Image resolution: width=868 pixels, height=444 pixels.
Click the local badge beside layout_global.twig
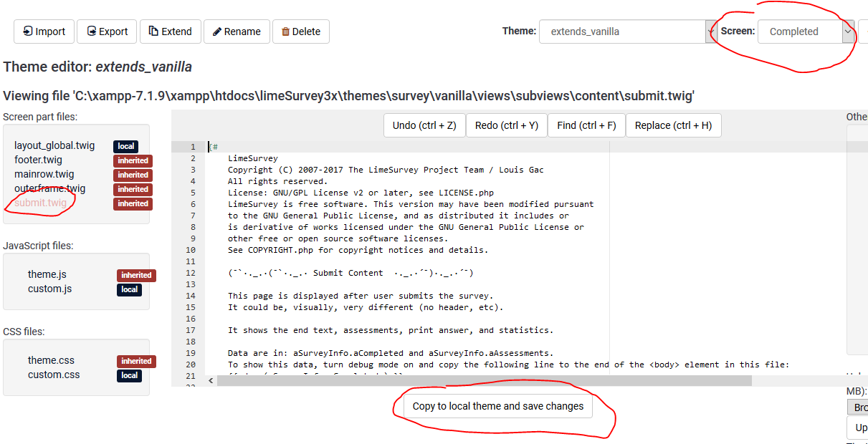point(125,146)
